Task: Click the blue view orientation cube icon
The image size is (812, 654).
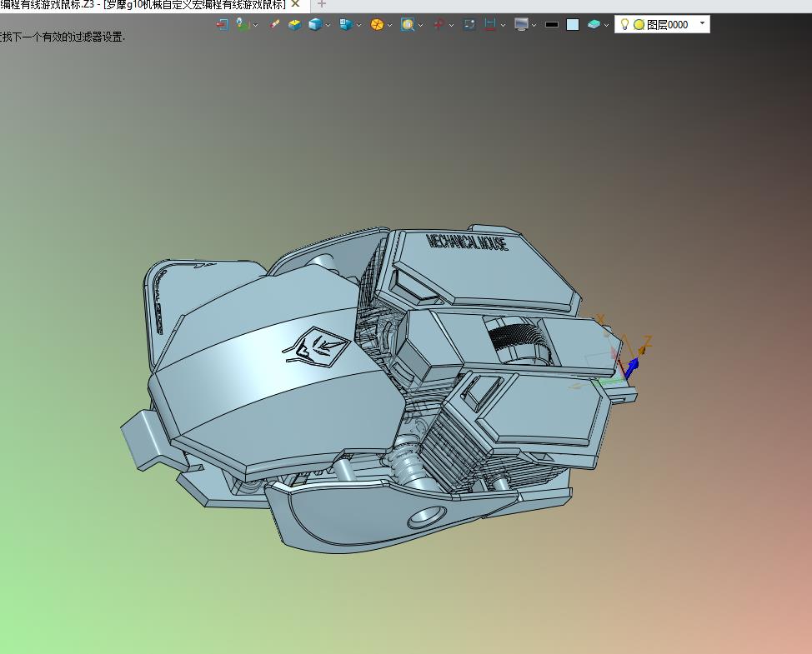Action: 345,24
